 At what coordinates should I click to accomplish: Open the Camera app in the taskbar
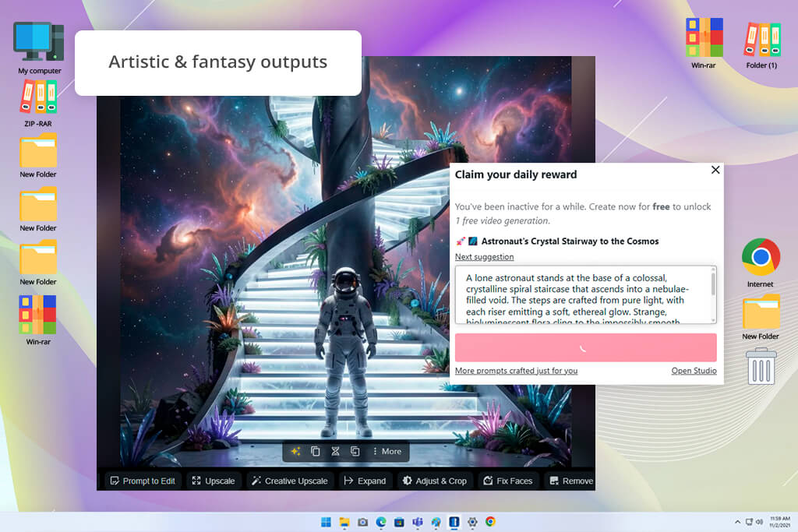tap(363, 522)
